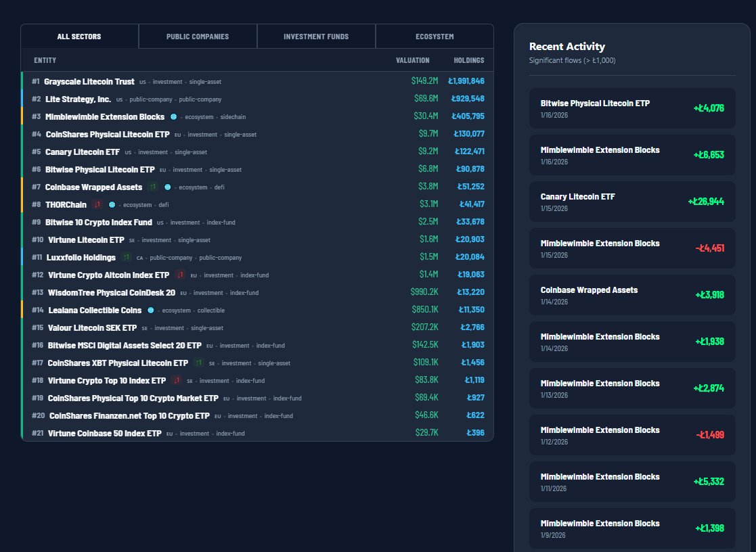Click the red rank-down badge on THORChain
Viewport: 756px width, 552px height.
pyautogui.click(x=95, y=204)
